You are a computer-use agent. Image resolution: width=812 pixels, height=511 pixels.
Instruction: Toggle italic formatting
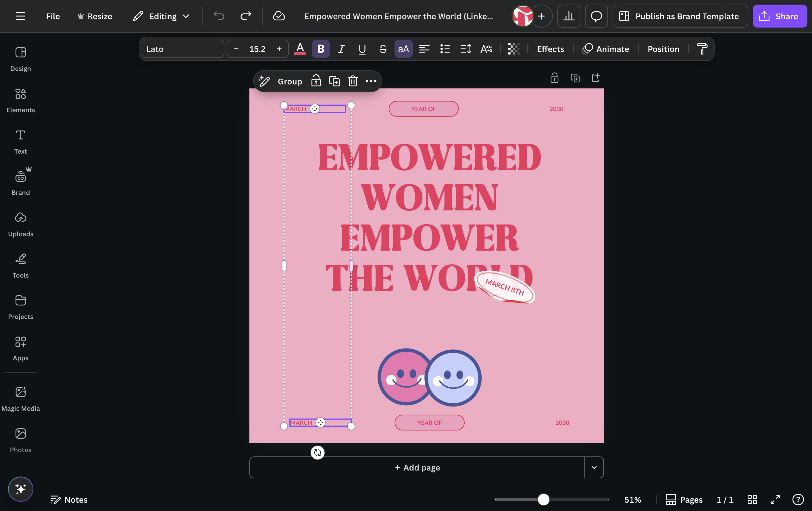(x=341, y=49)
